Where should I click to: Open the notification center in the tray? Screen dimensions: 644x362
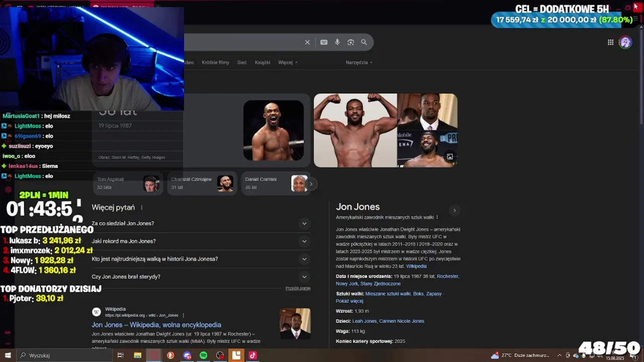pos(633,355)
